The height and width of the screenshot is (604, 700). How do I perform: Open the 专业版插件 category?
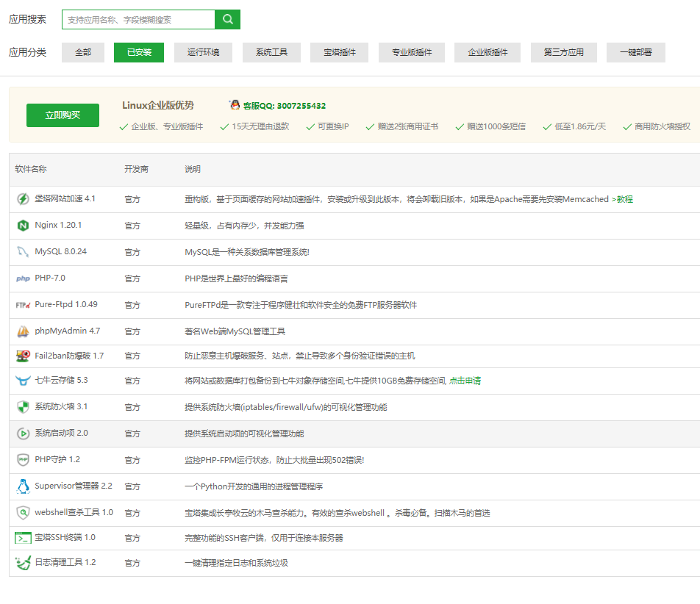[x=412, y=52]
